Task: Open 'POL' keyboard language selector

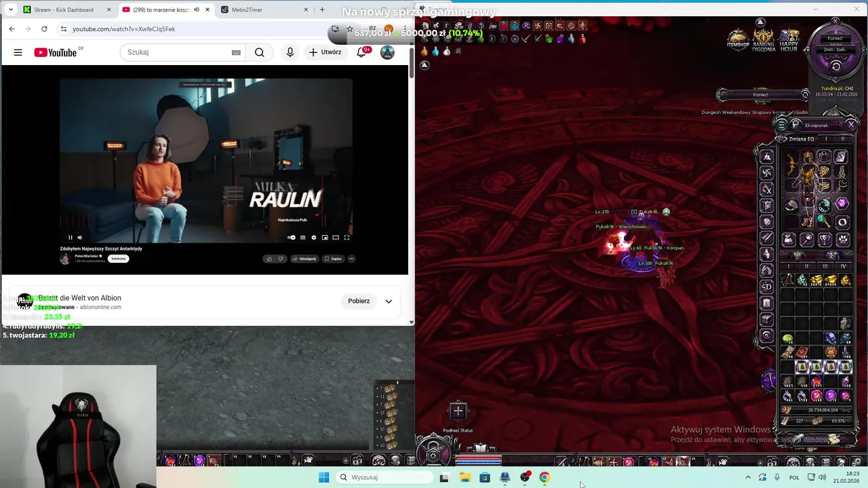Action: (x=794, y=477)
